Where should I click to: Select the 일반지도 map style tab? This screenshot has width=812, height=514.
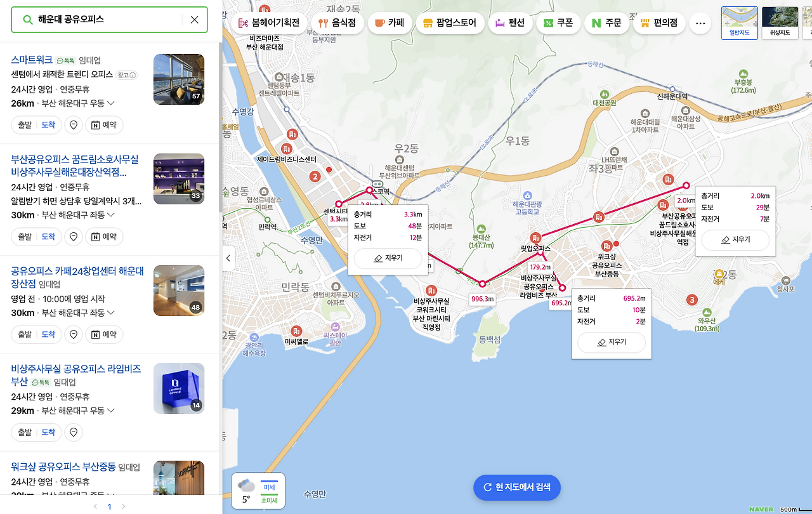(x=739, y=23)
